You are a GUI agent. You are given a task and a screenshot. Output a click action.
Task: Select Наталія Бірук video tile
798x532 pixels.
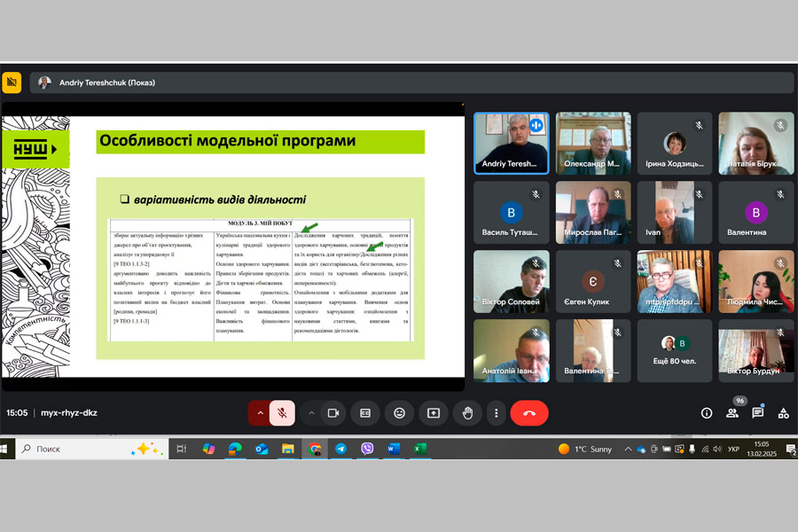[755, 144]
